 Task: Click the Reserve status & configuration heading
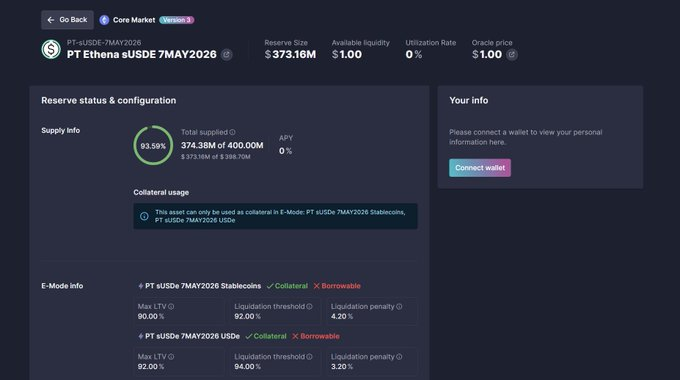click(x=109, y=101)
